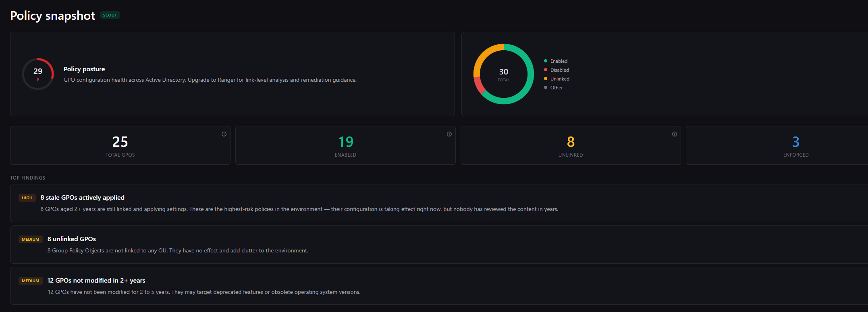868x312 pixels.
Task: Toggle the Other legend entry
Action: pos(553,88)
